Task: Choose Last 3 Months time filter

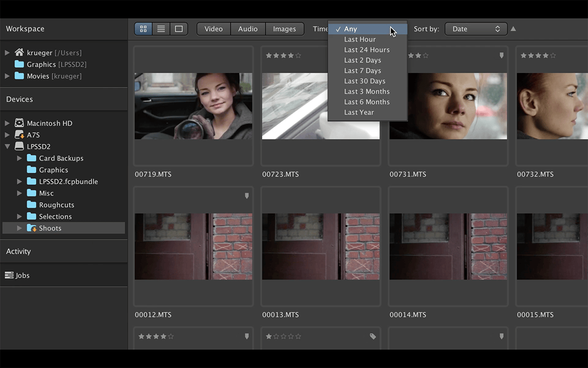Action: [x=367, y=91]
